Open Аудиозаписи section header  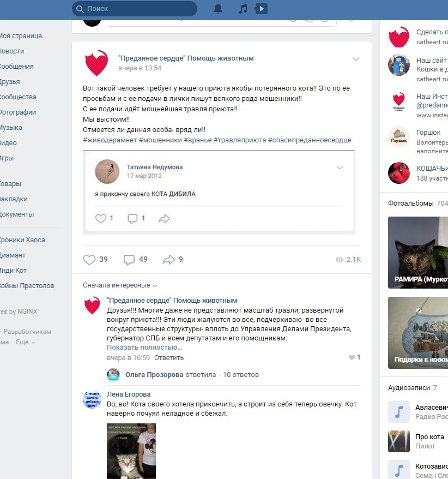409,388
